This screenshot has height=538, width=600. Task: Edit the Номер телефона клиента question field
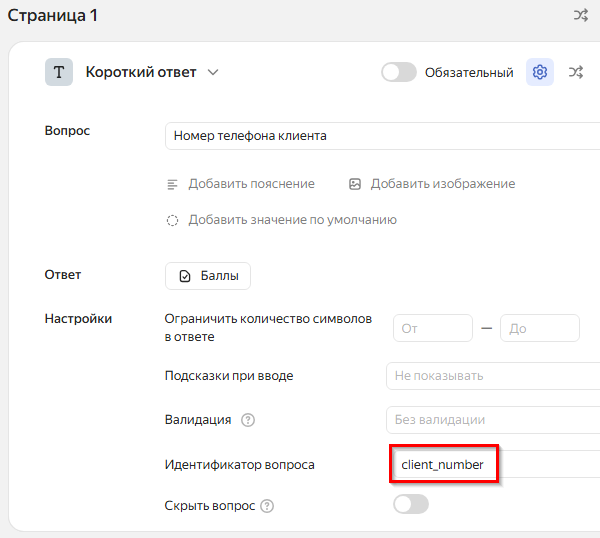[382, 136]
